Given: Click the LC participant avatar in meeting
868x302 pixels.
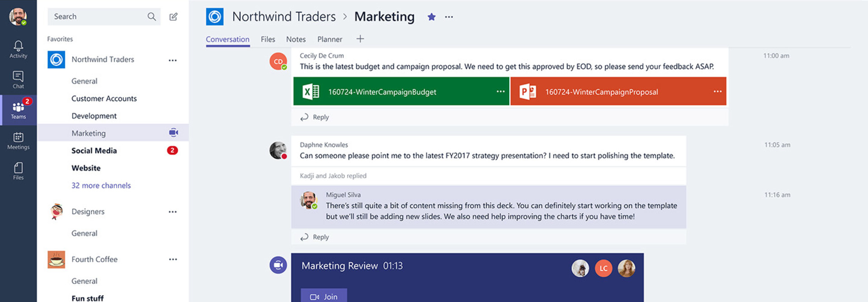Looking at the screenshot, I should coord(604,268).
